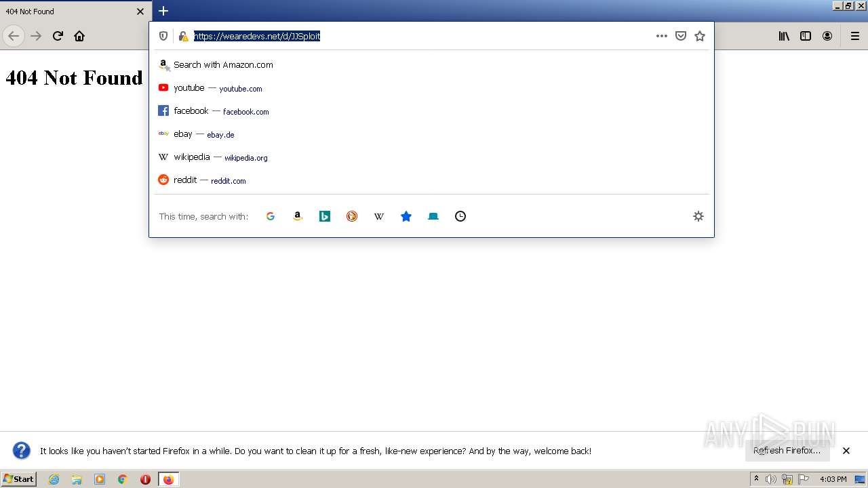868x488 pixels.
Task: Search this time with Bing
Action: coord(325,216)
